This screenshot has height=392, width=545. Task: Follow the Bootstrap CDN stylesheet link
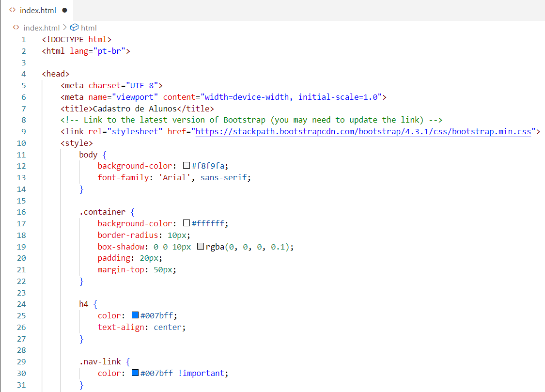pos(363,131)
